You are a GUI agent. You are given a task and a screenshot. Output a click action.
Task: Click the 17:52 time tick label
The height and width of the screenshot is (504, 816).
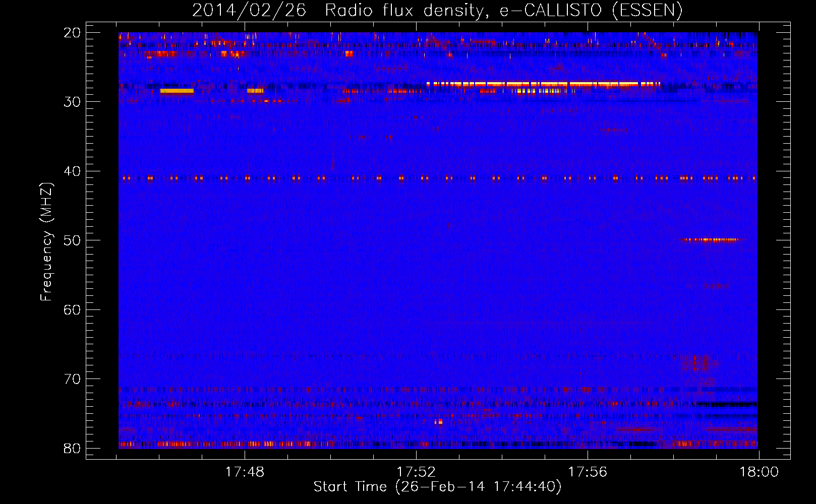tap(416, 472)
